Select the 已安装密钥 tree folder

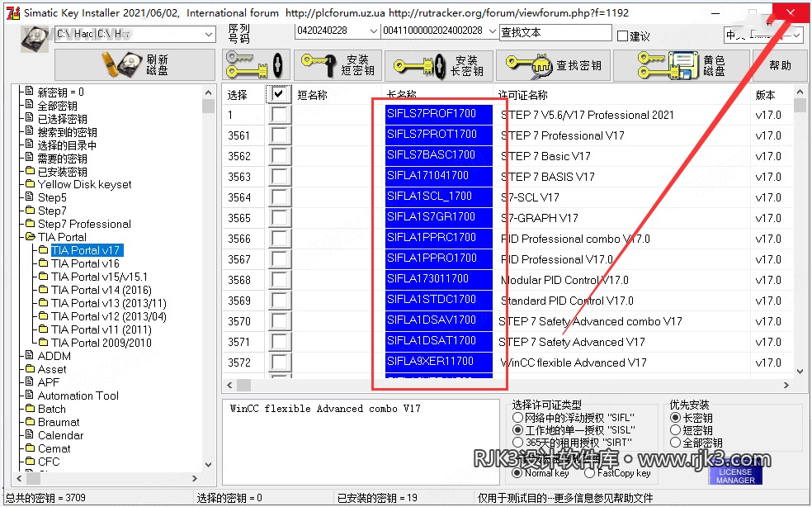[63, 172]
